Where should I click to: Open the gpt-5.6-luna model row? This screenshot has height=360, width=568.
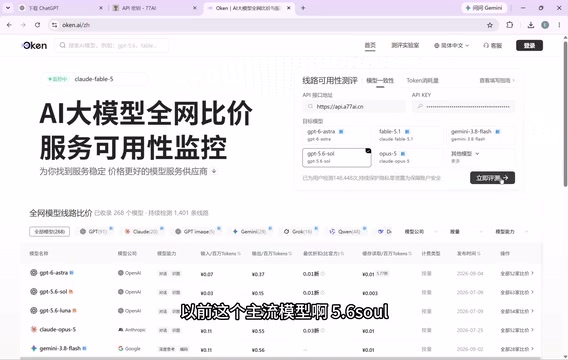click(x=281, y=311)
